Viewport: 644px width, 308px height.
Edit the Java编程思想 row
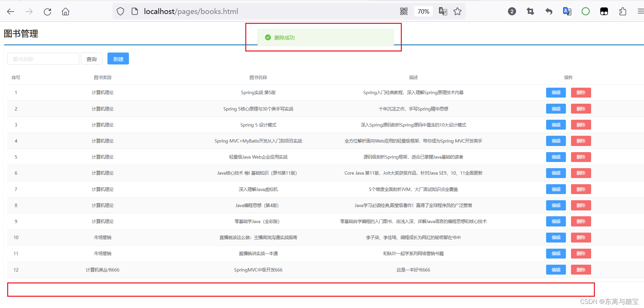click(556, 205)
